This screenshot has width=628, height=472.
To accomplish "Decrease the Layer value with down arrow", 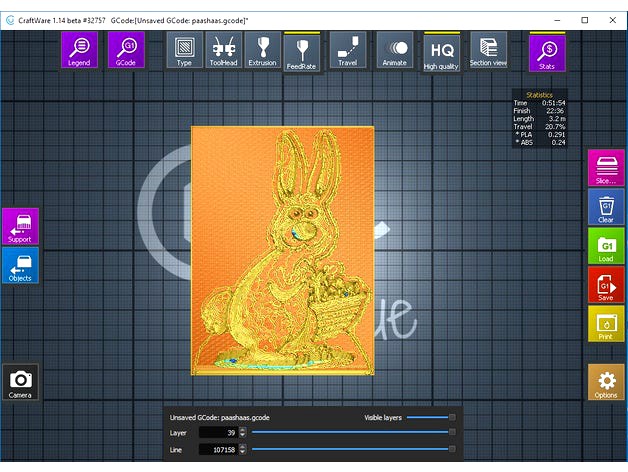I will [x=242, y=435].
